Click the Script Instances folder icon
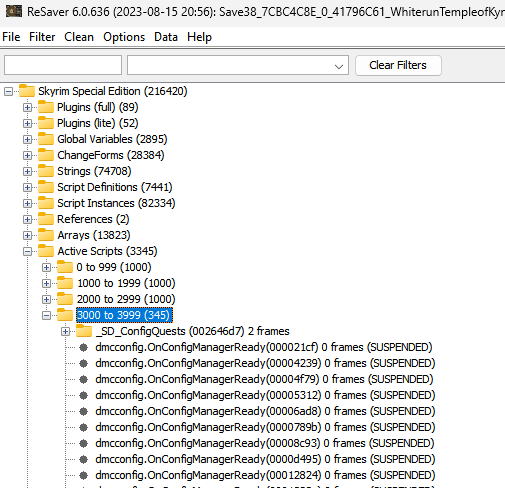Viewport: 505px width, 488px height. (46, 203)
